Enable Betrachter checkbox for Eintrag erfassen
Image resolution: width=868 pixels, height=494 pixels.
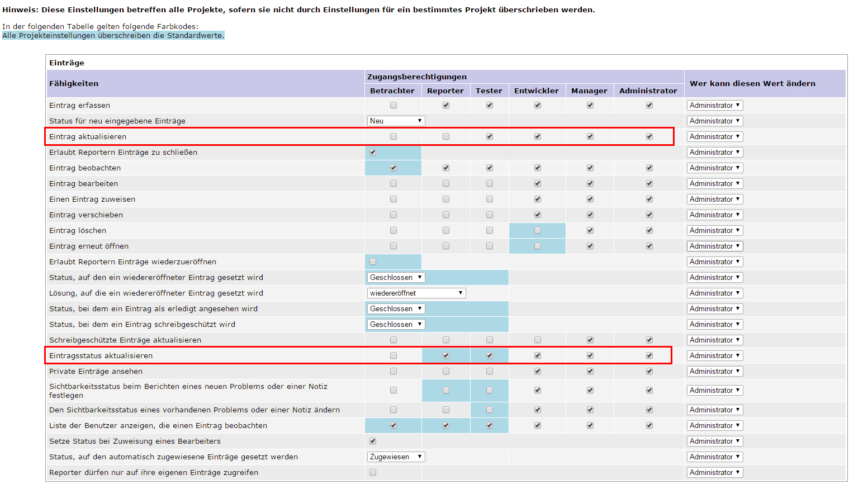pyautogui.click(x=393, y=105)
